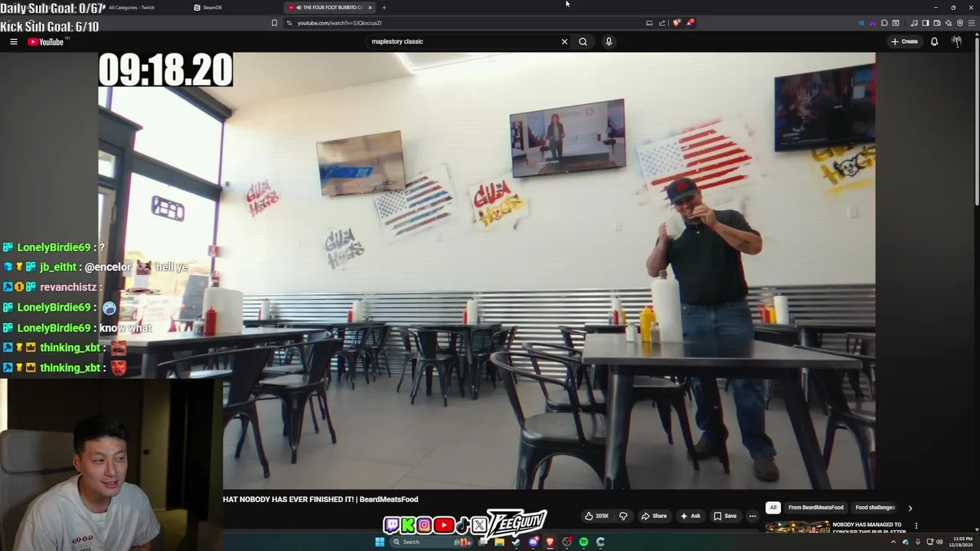Select the 'Food challenges' chip

(x=875, y=507)
